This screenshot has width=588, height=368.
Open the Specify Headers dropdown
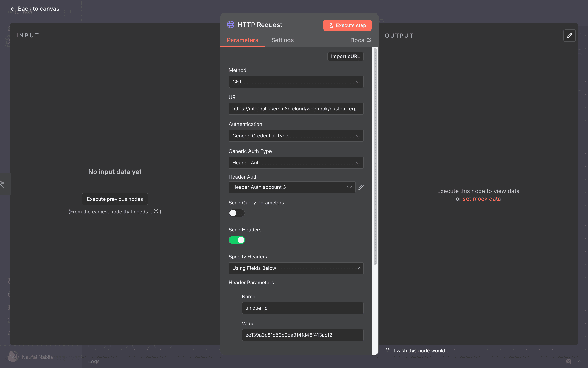[x=296, y=268]
